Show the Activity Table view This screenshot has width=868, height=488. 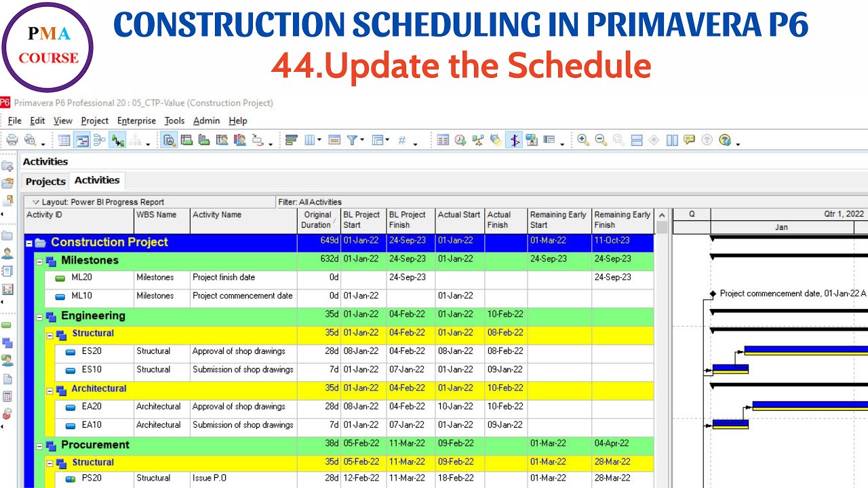pos(64,140)
